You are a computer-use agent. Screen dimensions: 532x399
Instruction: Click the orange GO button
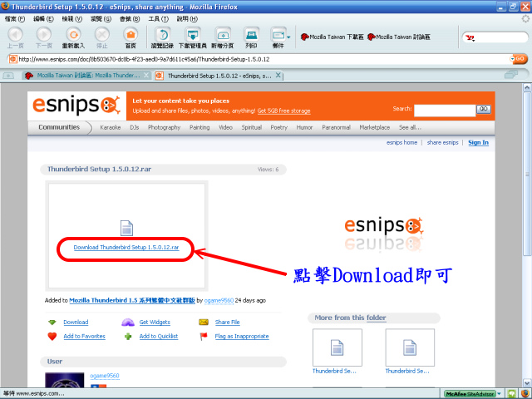519,59
